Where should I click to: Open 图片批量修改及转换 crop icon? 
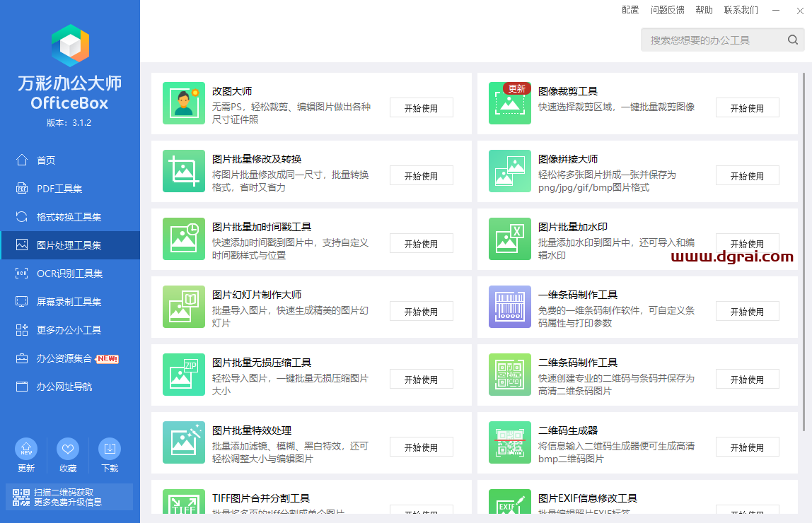184,171
